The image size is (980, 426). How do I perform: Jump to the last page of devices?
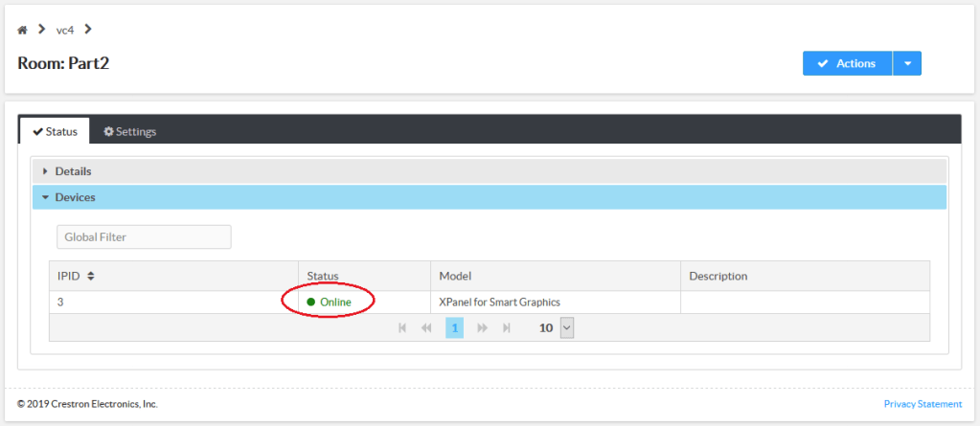coord(507,327)
